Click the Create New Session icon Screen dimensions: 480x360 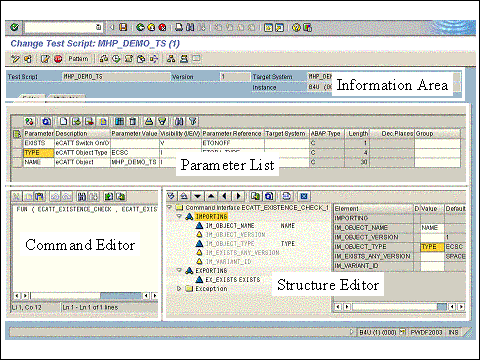[x=268, y=27]
